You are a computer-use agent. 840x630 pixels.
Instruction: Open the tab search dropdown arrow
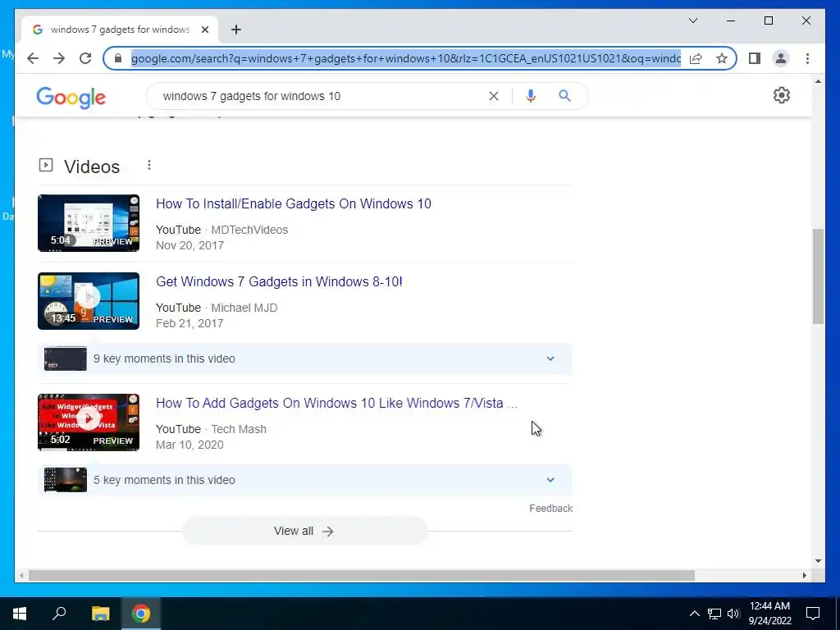pyautogui.click(x=692, y=21)
